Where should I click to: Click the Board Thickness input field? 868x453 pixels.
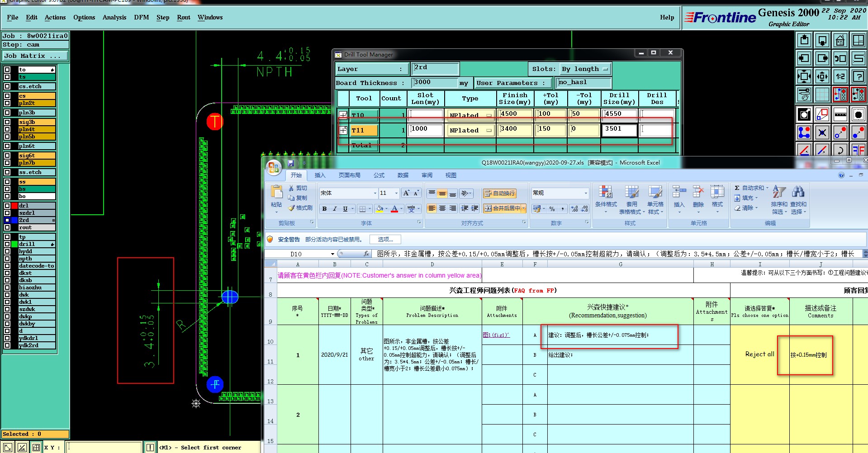pyautogui.click(x=435, y=83)
